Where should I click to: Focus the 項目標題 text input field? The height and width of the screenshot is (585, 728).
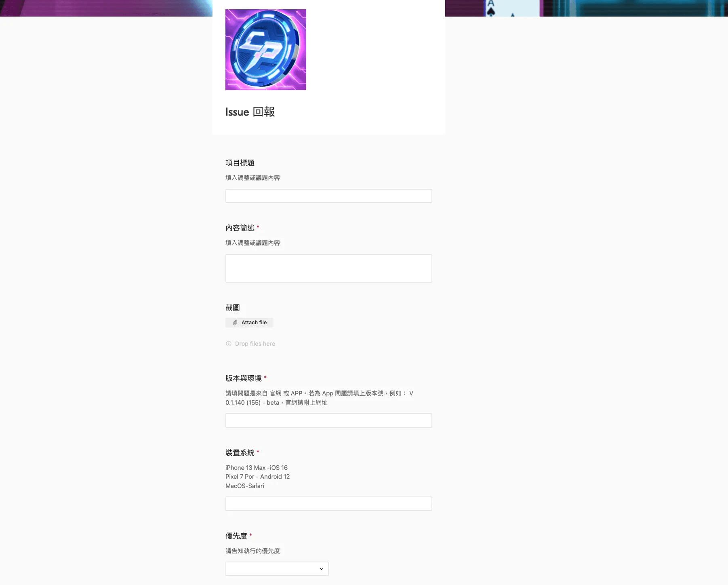click(329, 196)
